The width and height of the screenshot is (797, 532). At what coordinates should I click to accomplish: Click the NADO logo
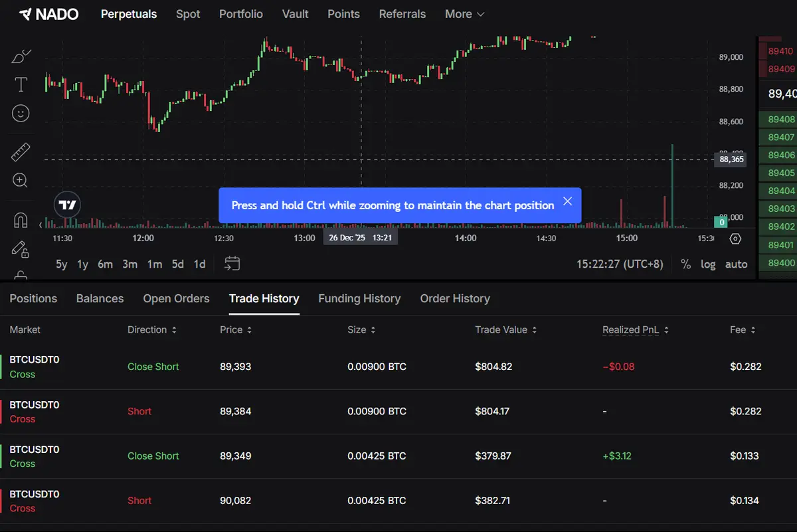(x=50, y=14)
